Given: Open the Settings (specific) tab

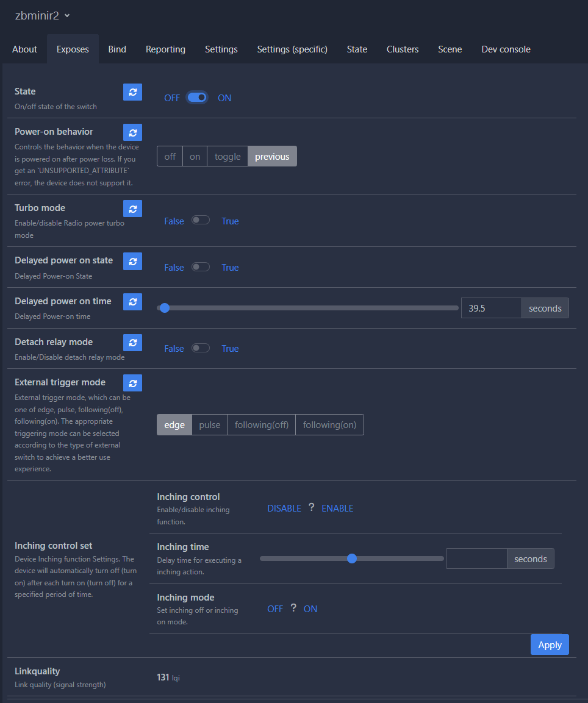Looking at the screenshot, I should 292,49.
